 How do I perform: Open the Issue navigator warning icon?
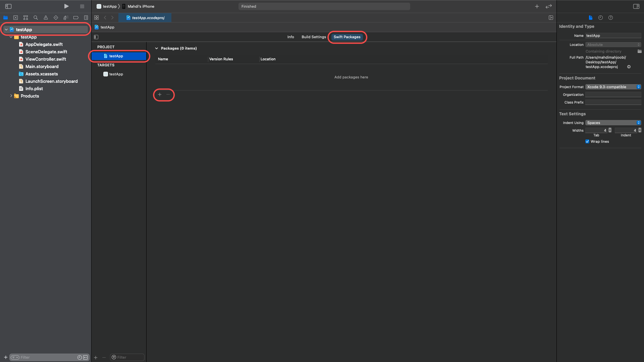pos(46,18)
